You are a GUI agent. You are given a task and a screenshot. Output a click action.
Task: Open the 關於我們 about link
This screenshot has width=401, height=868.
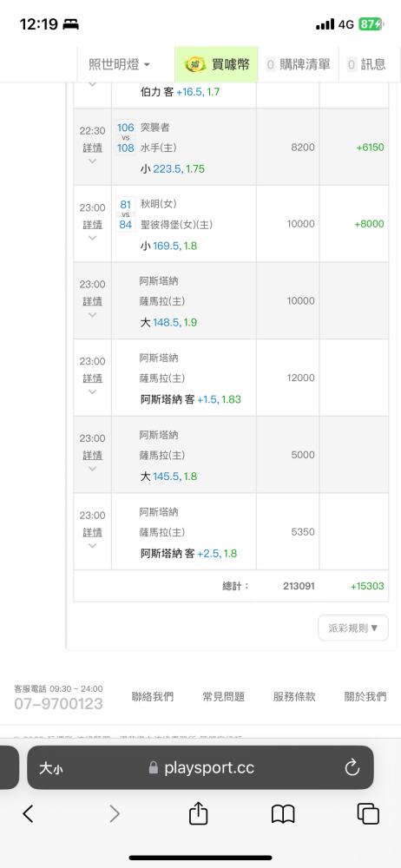[365, 697]
